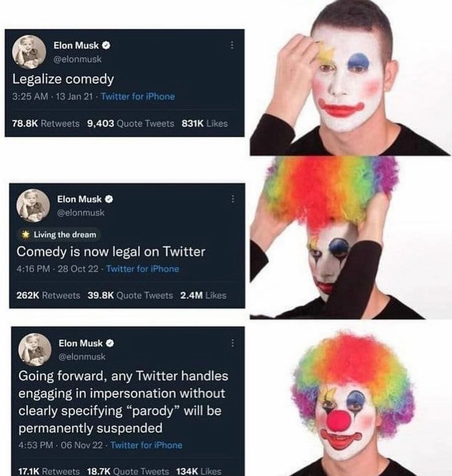Open 'Twitter for iPhone' link on 13 Jan tweet

(138, 97)
